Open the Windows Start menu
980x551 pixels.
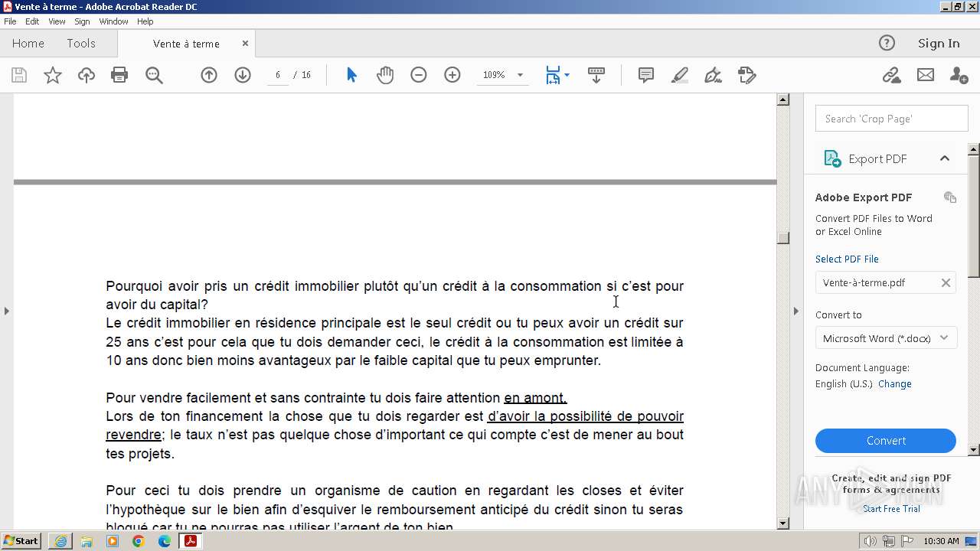(21, 541)
